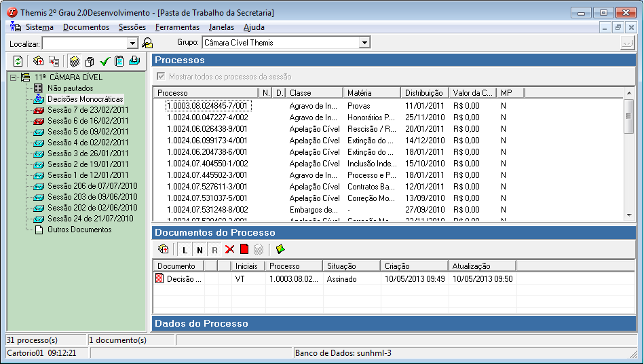
Task: Open the Ferramentas menu
Action: 177,27
